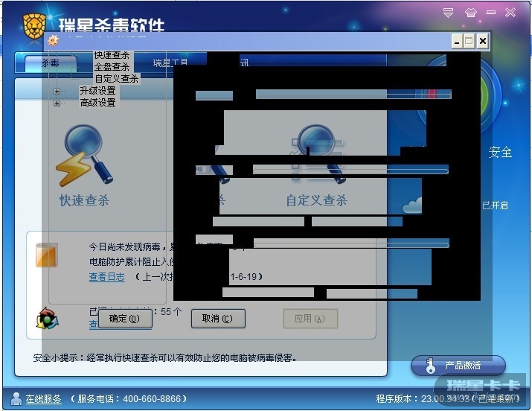Click the 安全 status text

coord(501,152)
